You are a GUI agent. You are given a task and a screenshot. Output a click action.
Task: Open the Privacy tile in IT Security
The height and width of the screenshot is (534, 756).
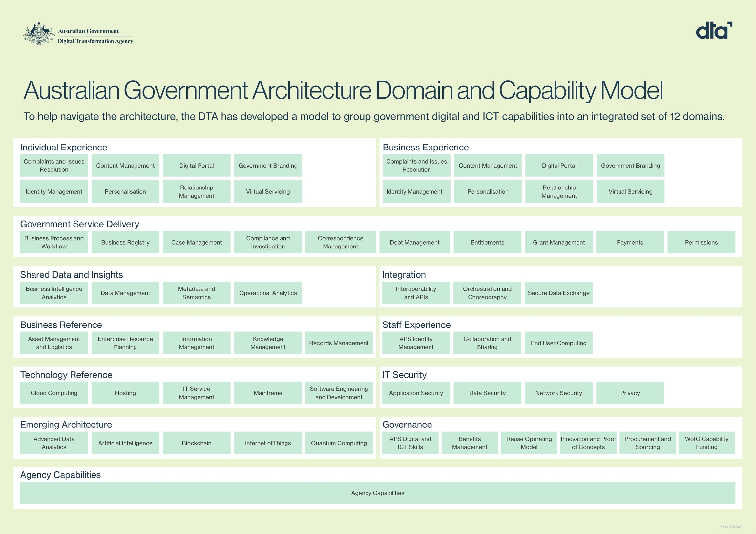(x=630, y=393)
